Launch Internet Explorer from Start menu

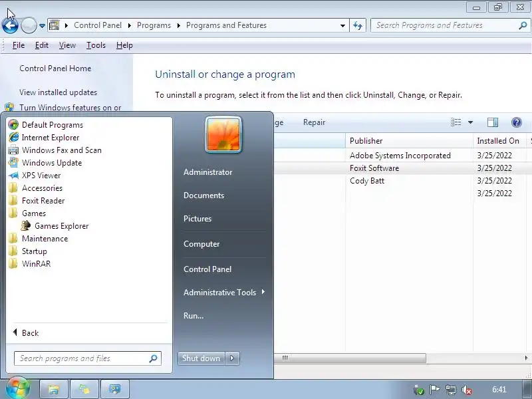click(x=51, y=138)
